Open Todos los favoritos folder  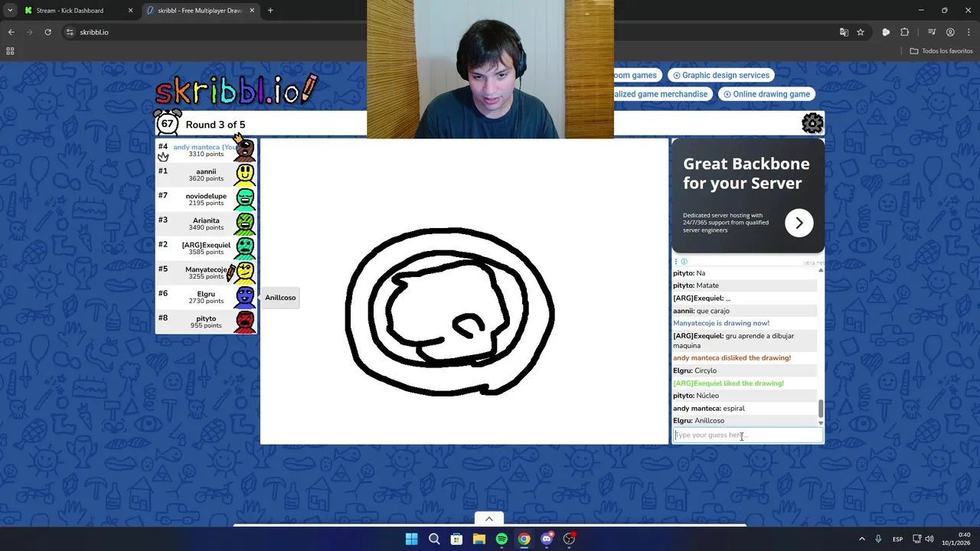click(x=941, y=51)
